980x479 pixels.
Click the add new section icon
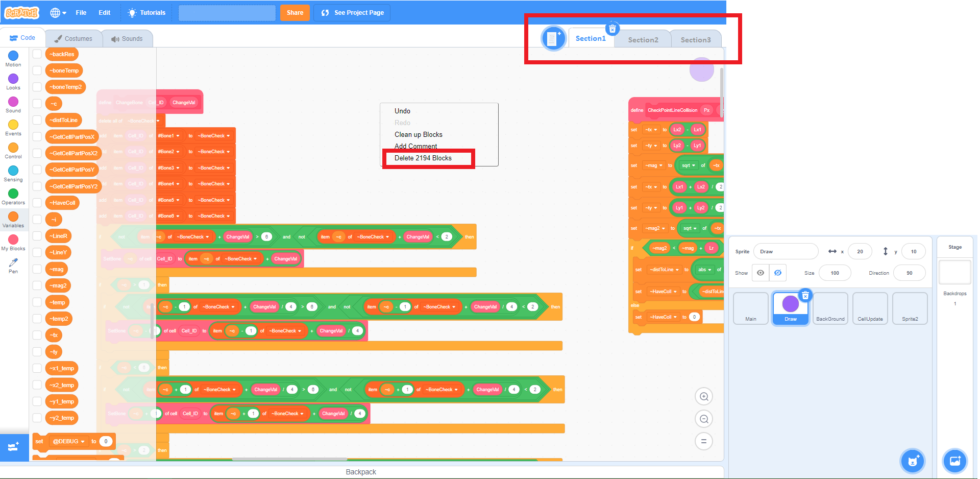tap(553, 39)
